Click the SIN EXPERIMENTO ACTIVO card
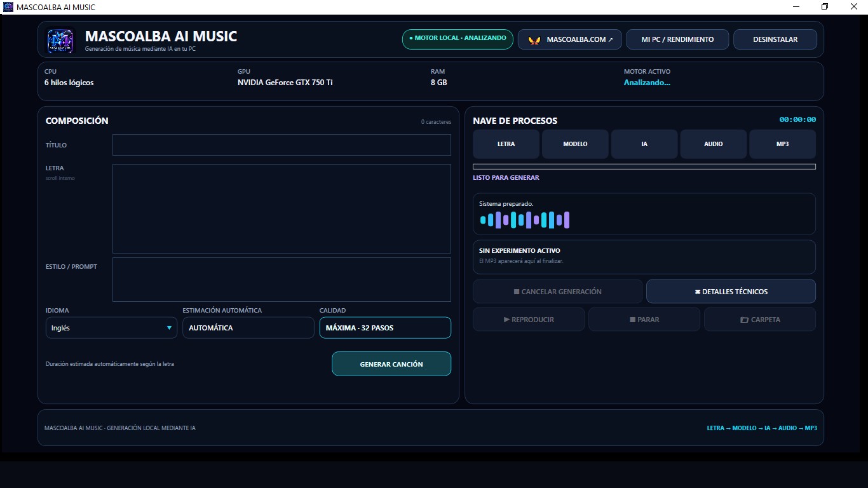This screenshot has width=868, height=488. 644,257
